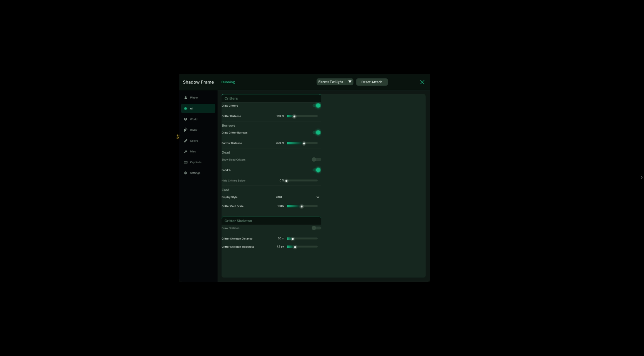Open the Misc wrench icon
The image size is (644, 356).
[186, 152]
